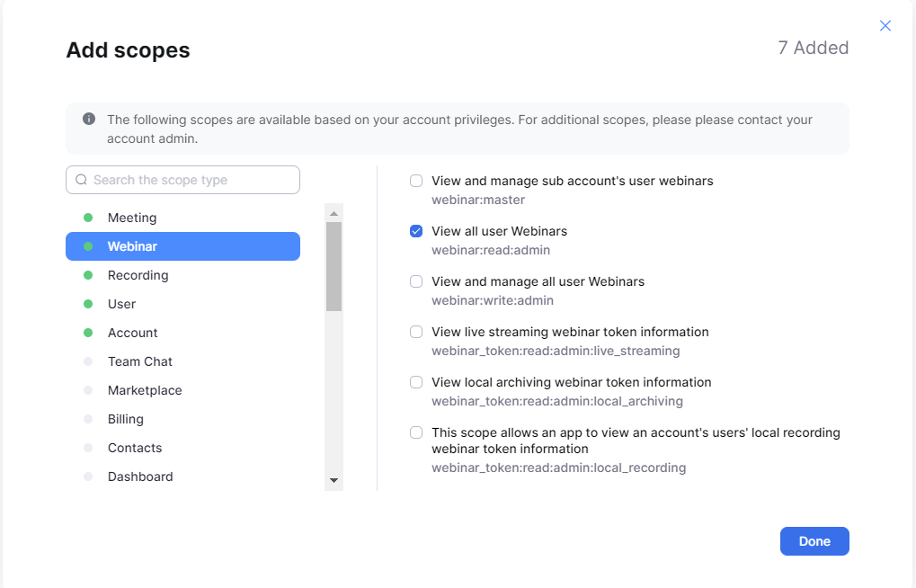Select the Marketplace scope category
The width and height of the screenshot is (916, 588).
pyautogui.click(x=145, y=390)
